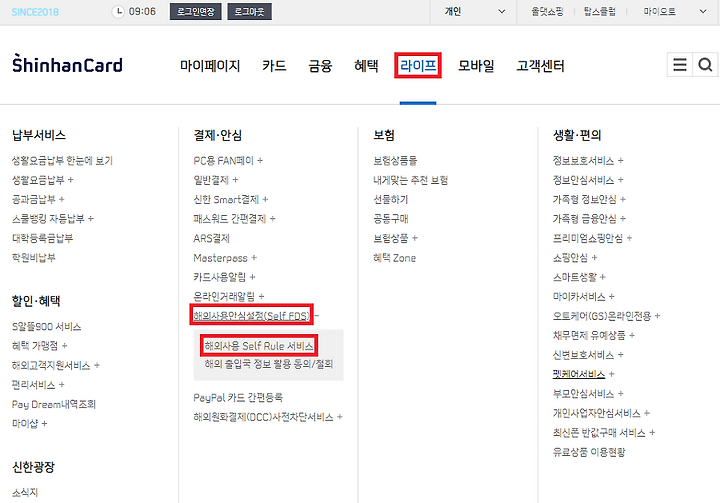
Task: Open Pay Dream내역조회 link
Action: [x=54, y=404]
